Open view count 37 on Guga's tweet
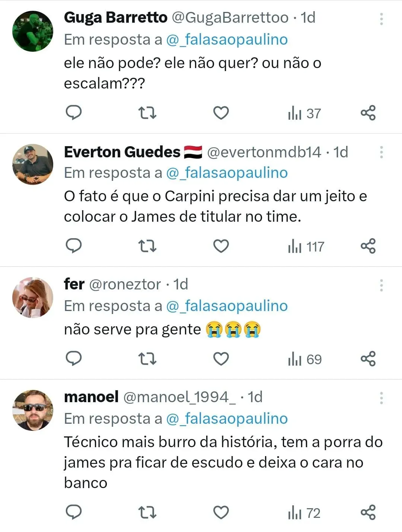The height and width of the screenshot is (532, 402). [304, 113]
